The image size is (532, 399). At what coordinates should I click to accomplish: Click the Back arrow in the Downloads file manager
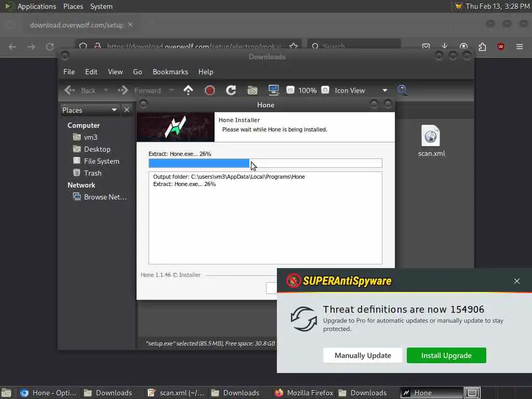coord(70,90)
